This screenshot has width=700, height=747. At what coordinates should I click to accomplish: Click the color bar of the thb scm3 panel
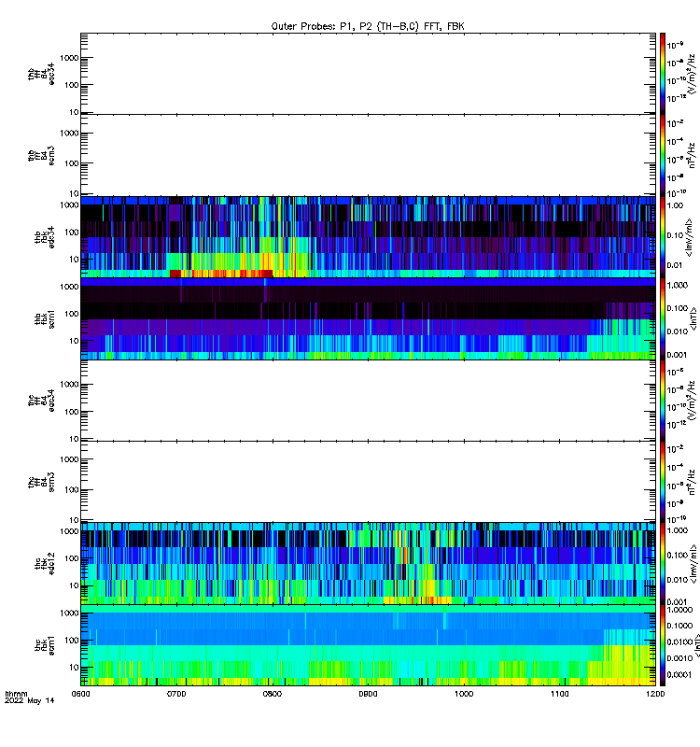click(x=663, y=155)
